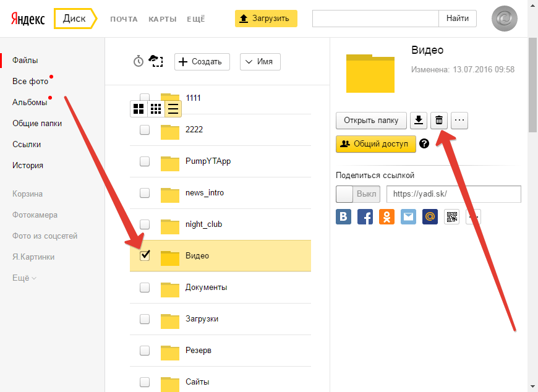The image size is (538, 392).
Task: Check the PumpYTApp folder checkbox
Action: (145, 161)
